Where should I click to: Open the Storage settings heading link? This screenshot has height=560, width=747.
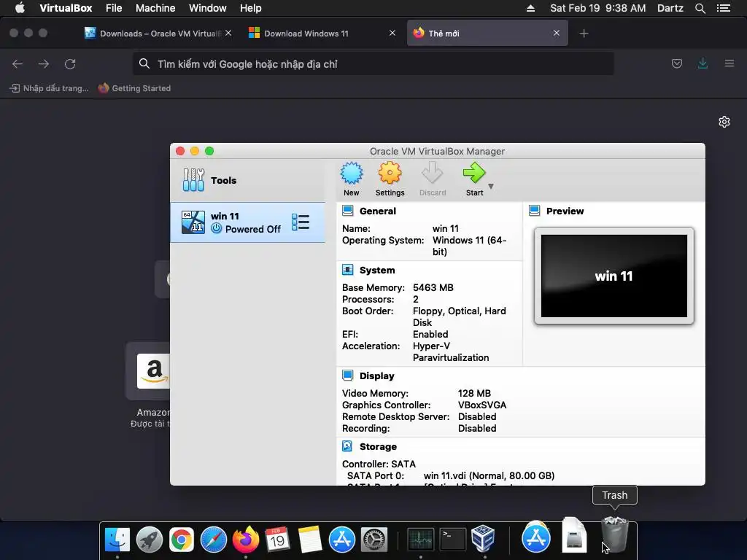(x=378, y=447)
